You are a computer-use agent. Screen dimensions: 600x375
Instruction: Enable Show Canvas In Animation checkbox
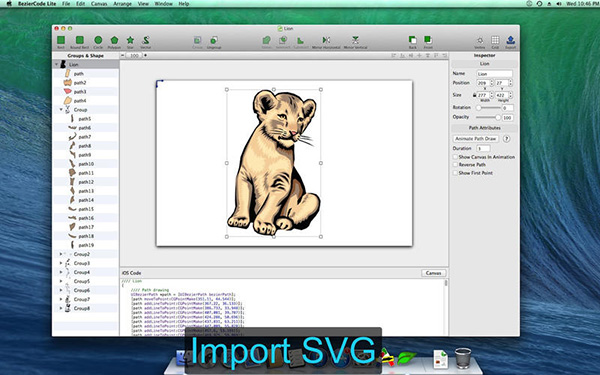[x=455, y=157]
